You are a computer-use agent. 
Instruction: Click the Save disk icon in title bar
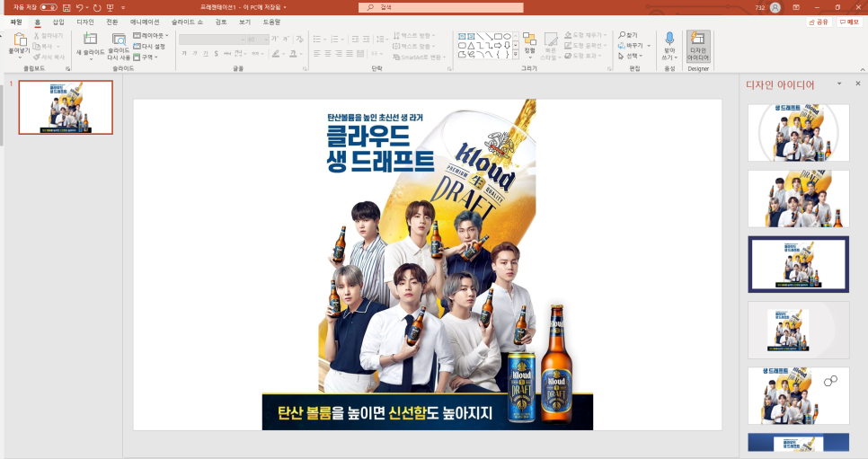tap(66, 8)
